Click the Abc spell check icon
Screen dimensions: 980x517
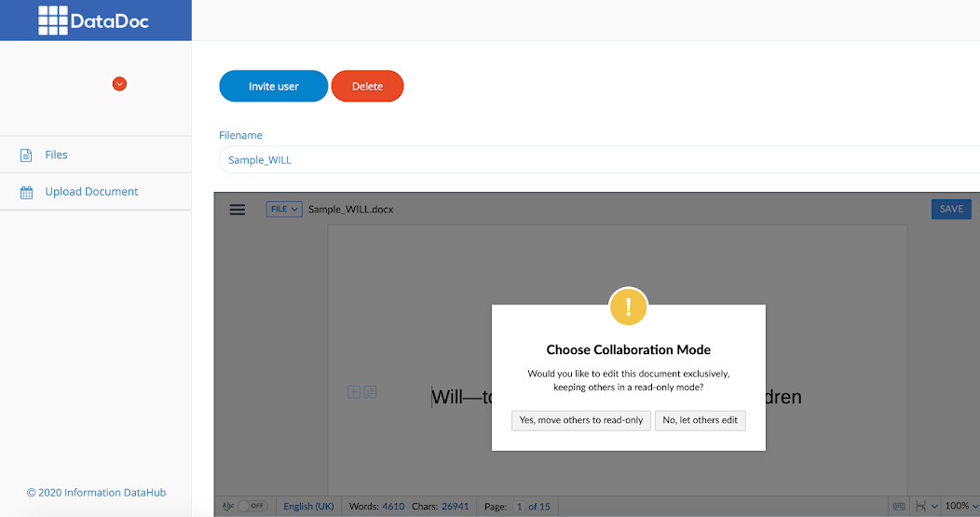coord(228,506)
